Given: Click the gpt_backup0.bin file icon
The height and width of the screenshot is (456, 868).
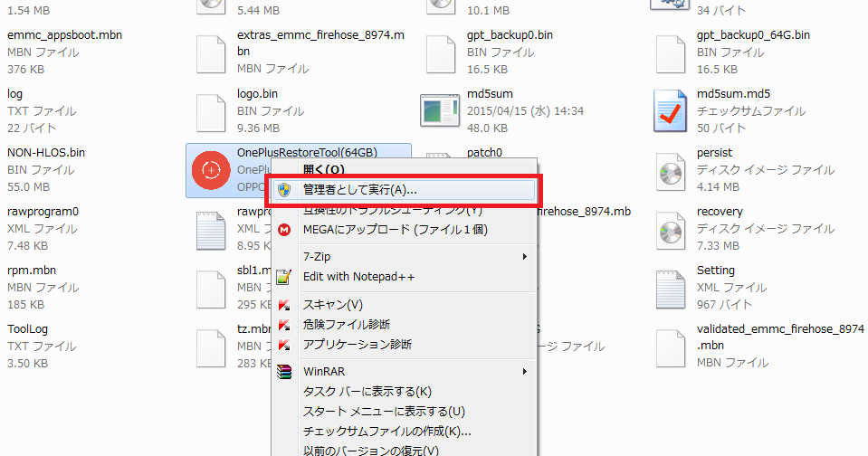Looking at the screenshot, I should coord(441,54).
